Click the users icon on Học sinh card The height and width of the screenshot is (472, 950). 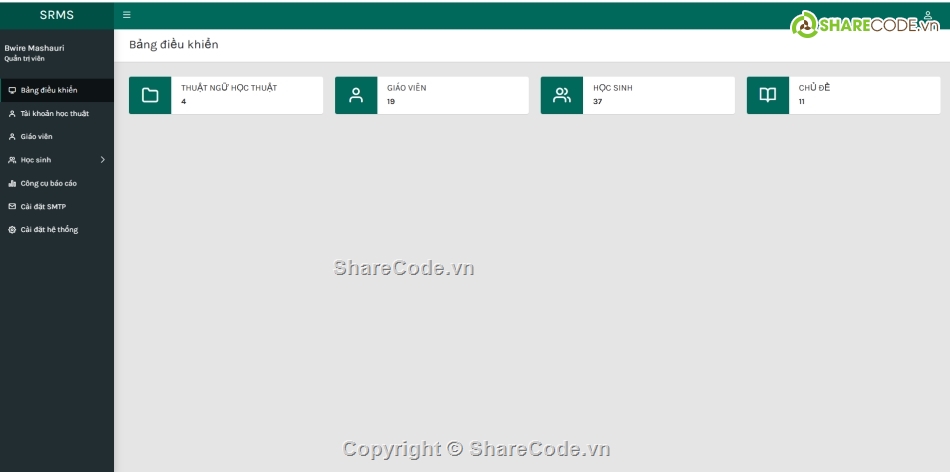tap(562, 95)
